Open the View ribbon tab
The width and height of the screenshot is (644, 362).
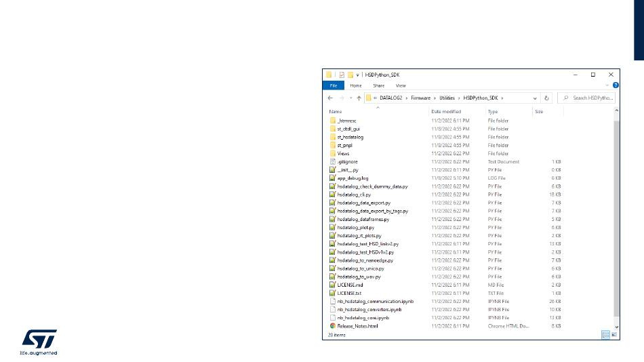coord(401,85)
